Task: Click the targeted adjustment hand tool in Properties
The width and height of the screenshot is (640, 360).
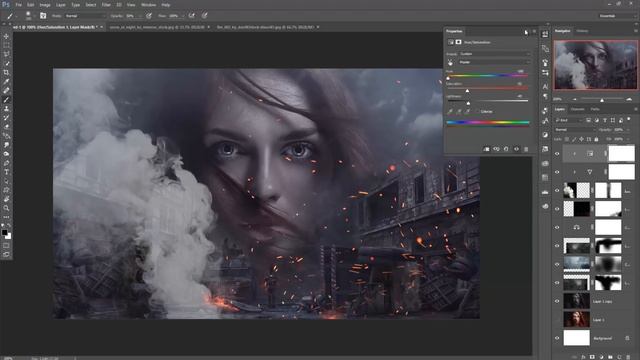Action: [x=450, y=63]
